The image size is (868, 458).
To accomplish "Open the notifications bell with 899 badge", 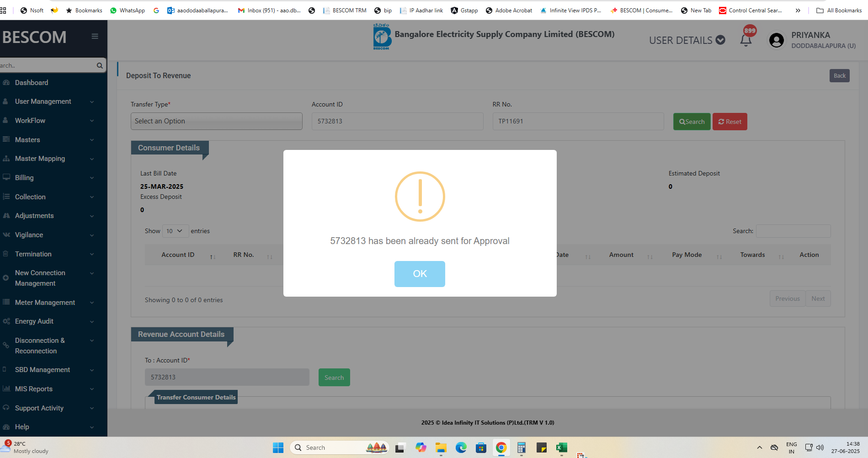I will point(746,40).
